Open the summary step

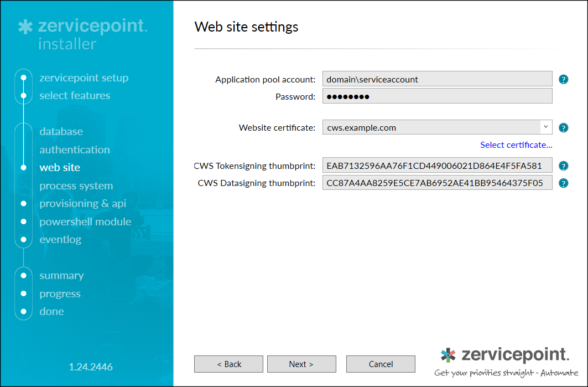click(61, 275)
